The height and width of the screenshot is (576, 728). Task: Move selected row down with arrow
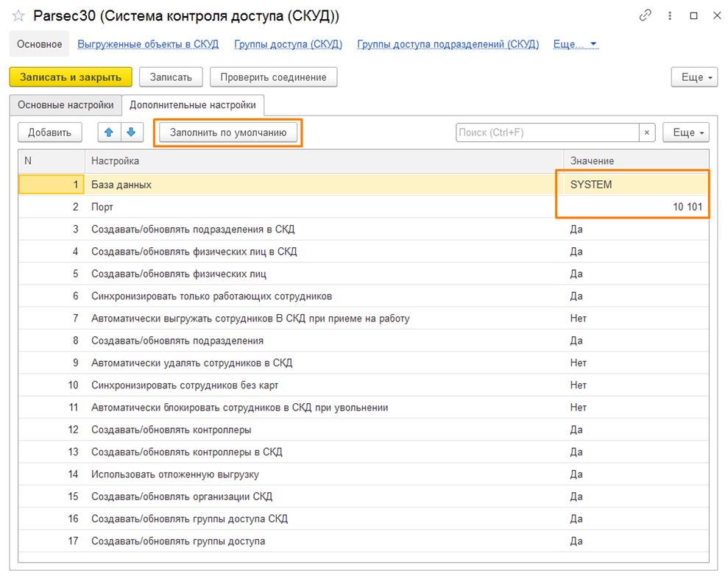coord(130,132)
